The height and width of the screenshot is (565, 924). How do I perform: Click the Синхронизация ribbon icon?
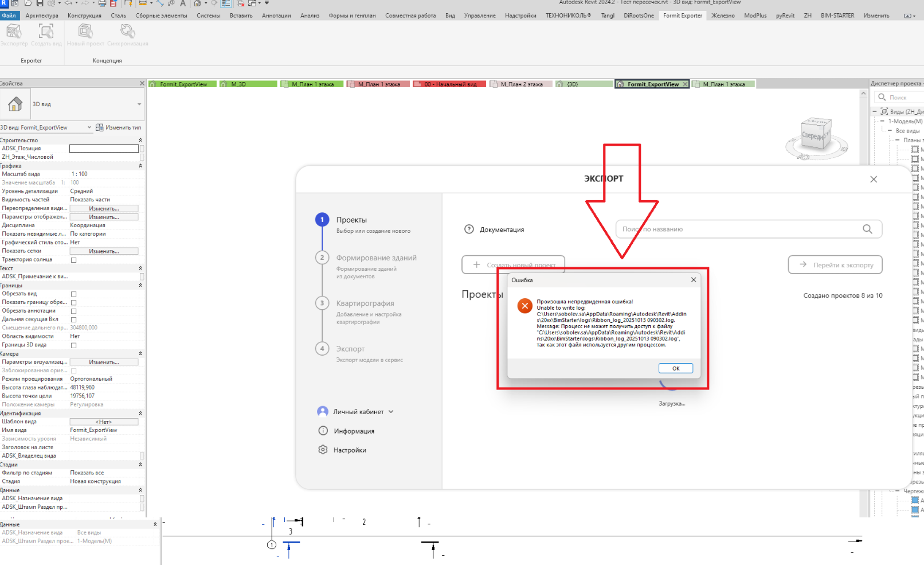(x=127, y=30)
